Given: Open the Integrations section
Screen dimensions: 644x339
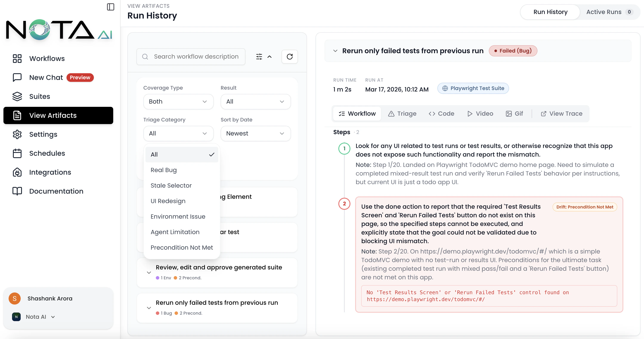Looking at the screenshot, I should pos(50,172).
